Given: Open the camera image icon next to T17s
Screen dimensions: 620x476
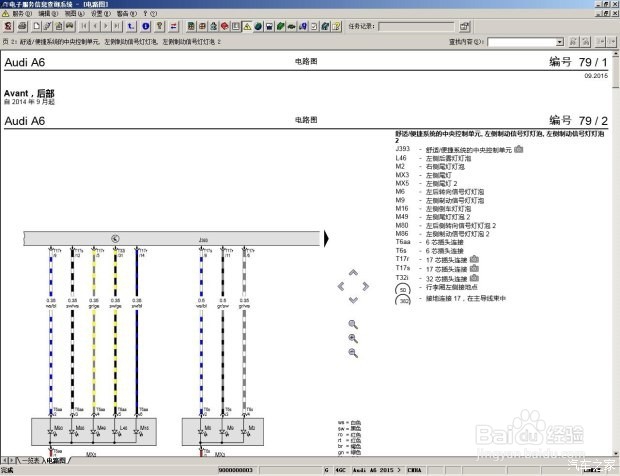Looking at the screenshot, I should pos(474,268).
